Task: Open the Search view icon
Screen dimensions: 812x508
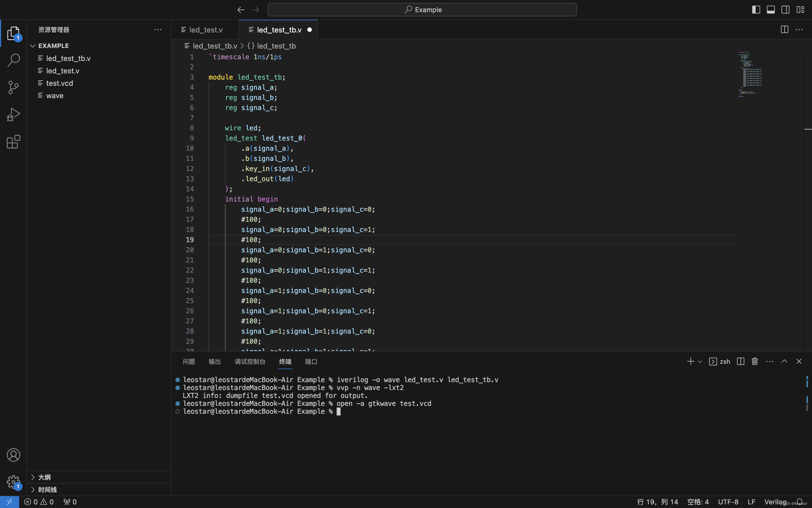Action: click(14, 60)
